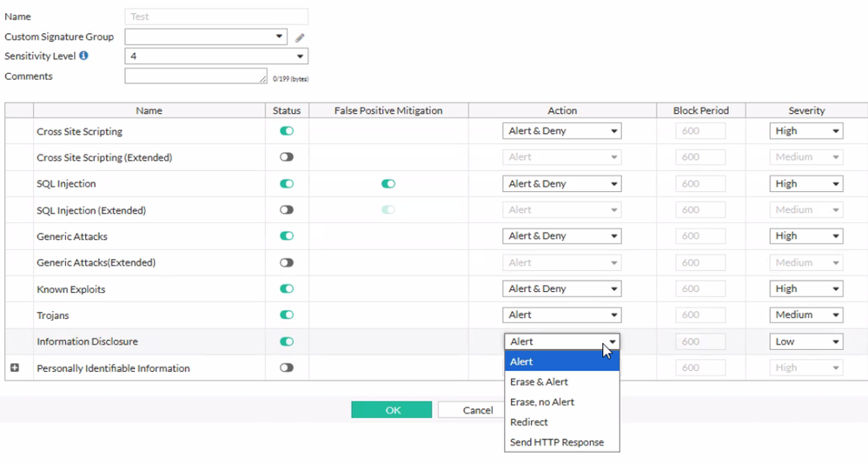Disable the Trojans status switch

click(287, 315)
